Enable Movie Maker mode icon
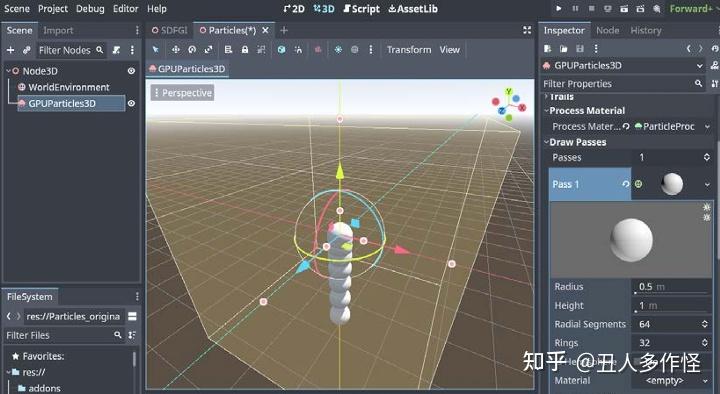Viewport: 720px width, 394px height. (657, 8)
